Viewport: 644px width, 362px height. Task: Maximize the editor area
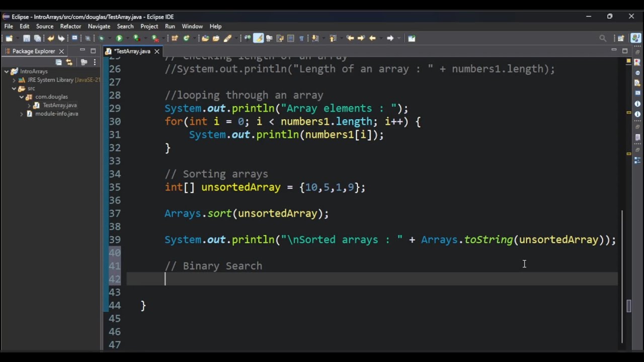(x=625, y=51)
